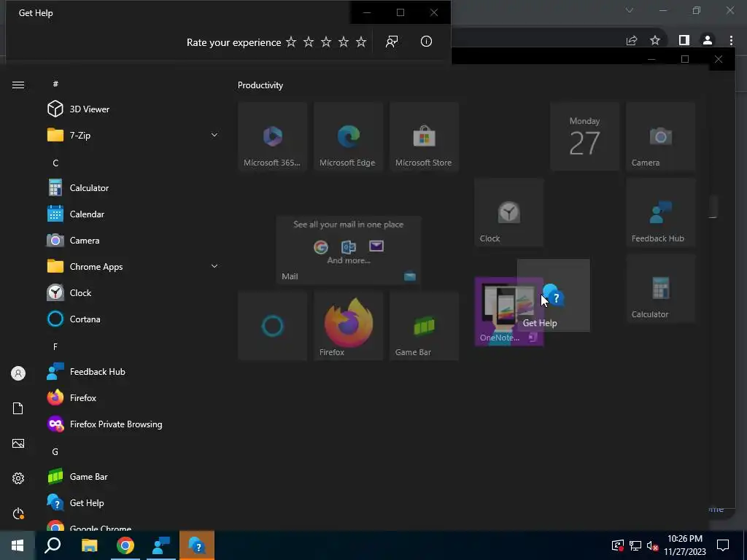Open the Camera tile
Image resolution: width=747 pixels, height=560 pixels.
click(x=660, y=136)
